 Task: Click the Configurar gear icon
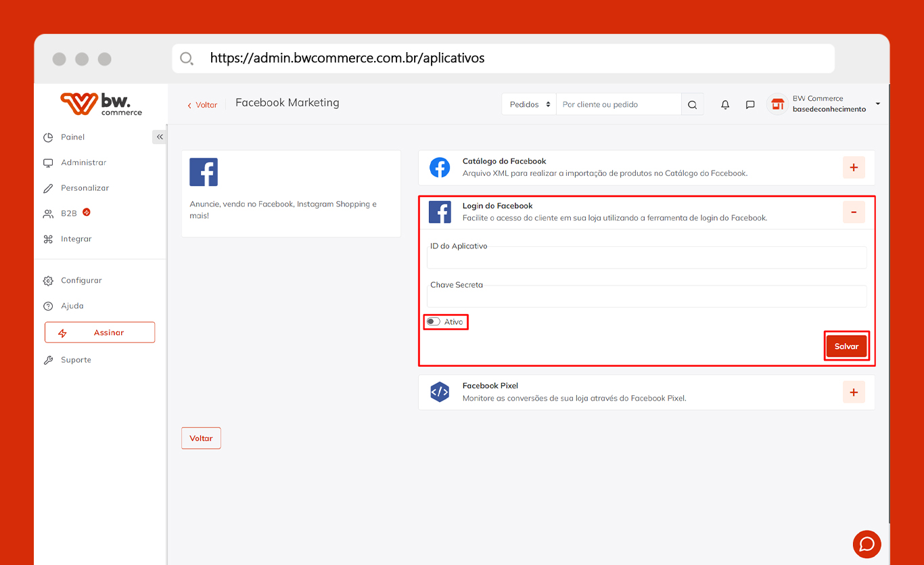coord(48,281)
